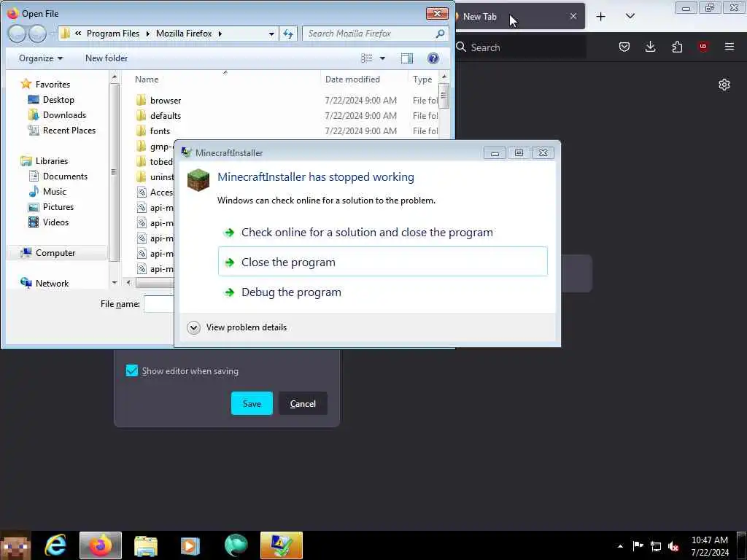Open Documents library
747x560 pixels.
tap(65, 176)
